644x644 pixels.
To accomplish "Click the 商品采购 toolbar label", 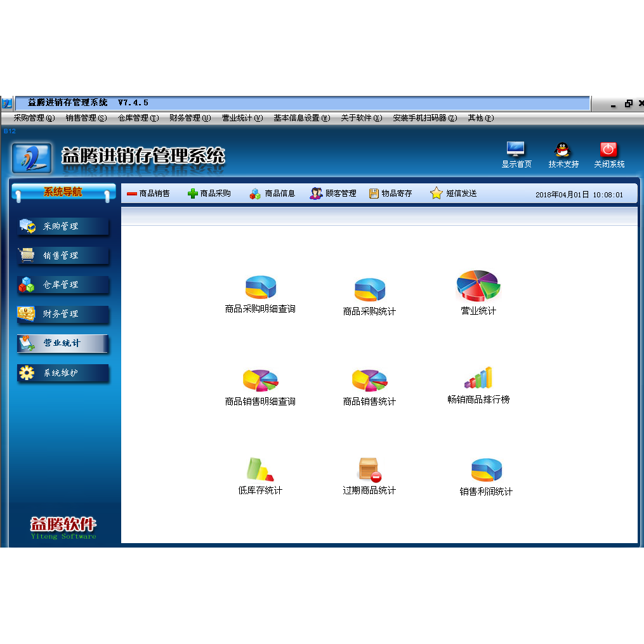I will (x=215, y=194).
